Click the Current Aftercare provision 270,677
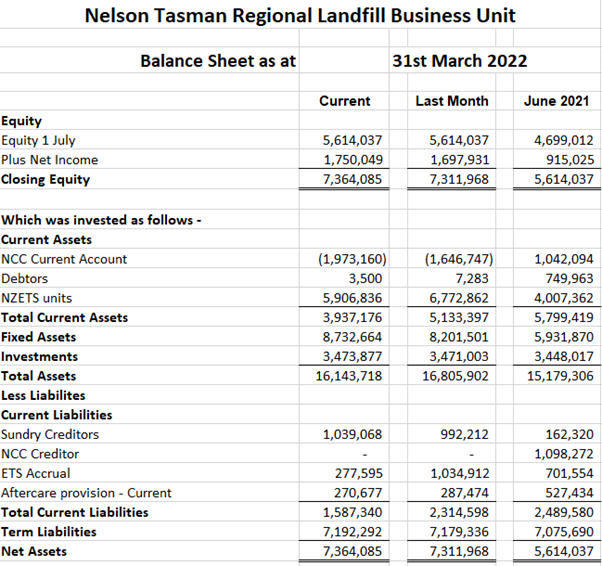This screenshot has width=602, height=566. 358,493
